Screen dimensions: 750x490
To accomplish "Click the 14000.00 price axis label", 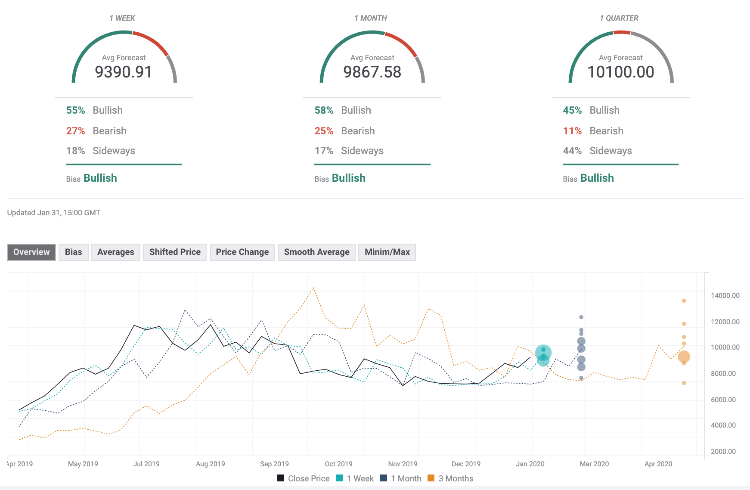I will point(725,295).
